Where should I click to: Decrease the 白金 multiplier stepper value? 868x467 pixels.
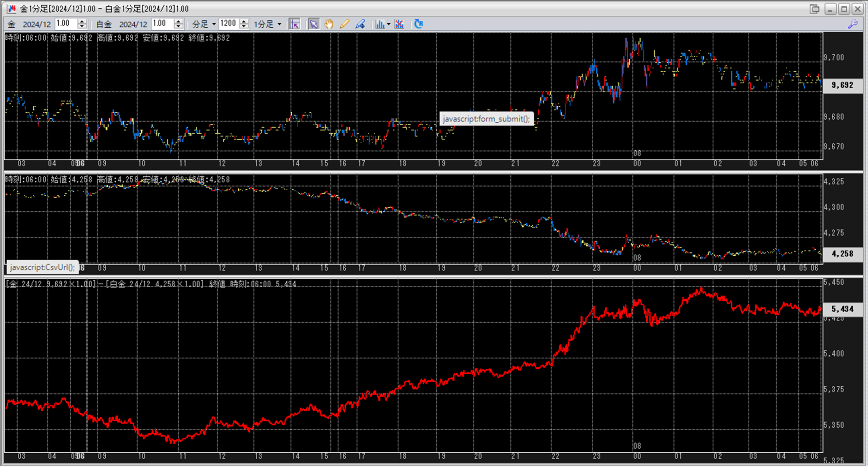(179, 27)
